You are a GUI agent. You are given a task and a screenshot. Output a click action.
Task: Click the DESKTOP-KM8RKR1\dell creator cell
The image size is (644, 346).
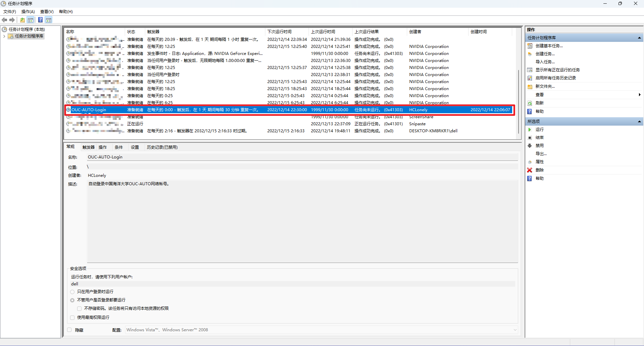pos(433,131)
